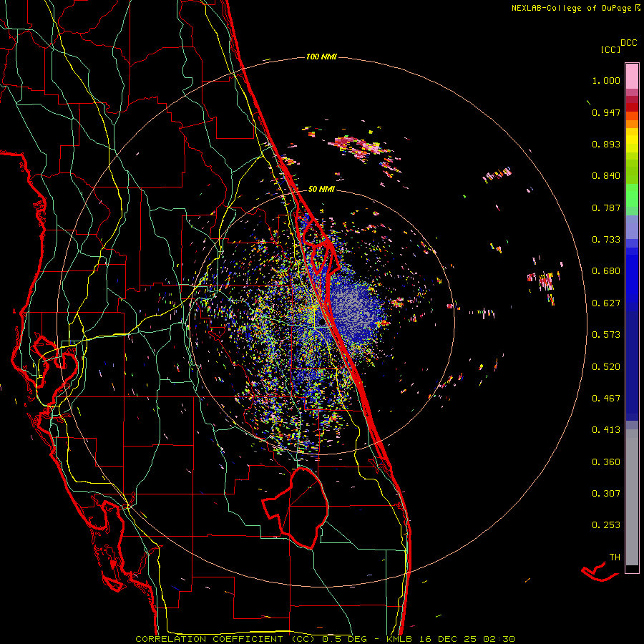Click the 0.627 scale value
This screenshot has height=644, width=644.
606,303
